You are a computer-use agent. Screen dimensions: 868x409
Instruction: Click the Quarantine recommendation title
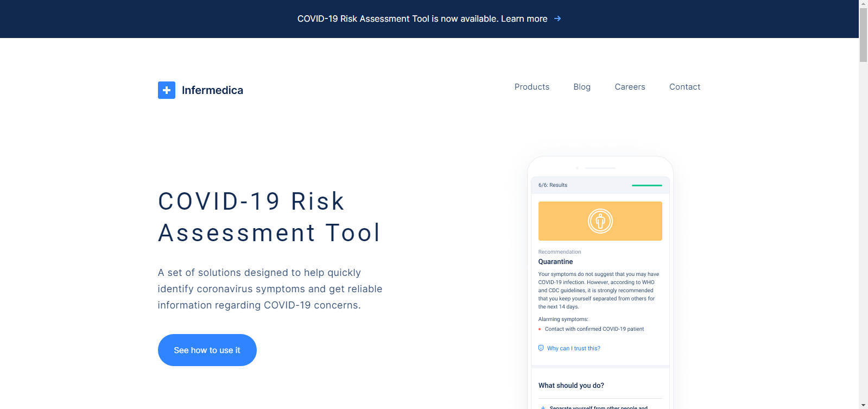click(x=555, y=262)
